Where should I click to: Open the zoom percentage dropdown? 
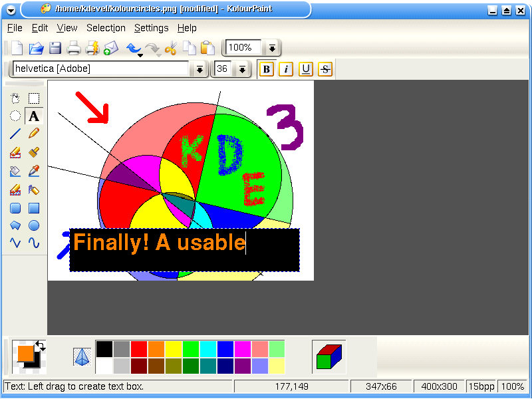272,47
